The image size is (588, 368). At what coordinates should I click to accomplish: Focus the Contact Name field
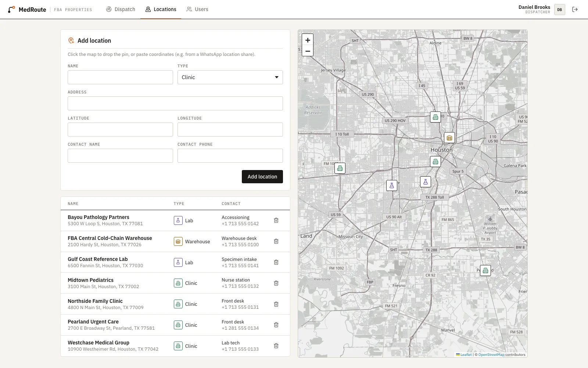point(120,156)
